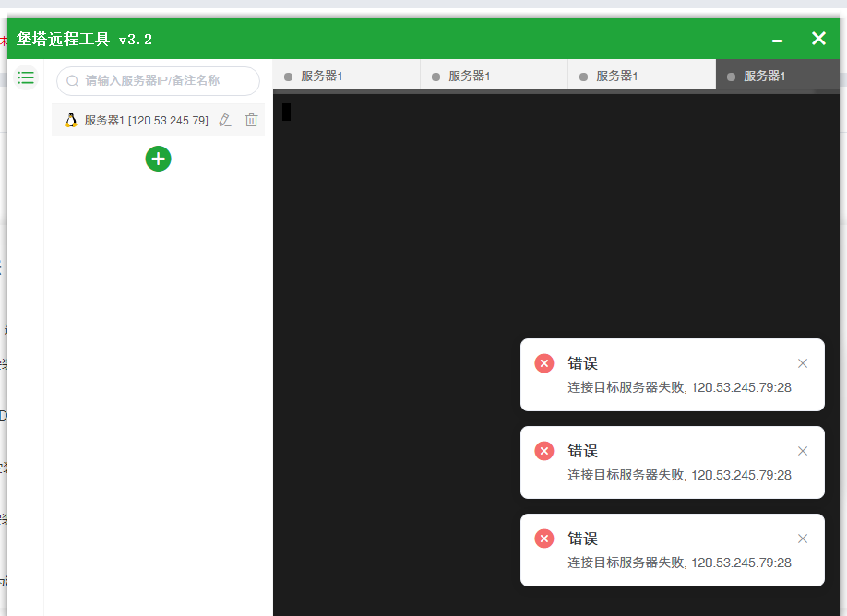Viewport: 847px width, 616px height.
Task: Click the server search input field
Action: click(x=158, y=81)
